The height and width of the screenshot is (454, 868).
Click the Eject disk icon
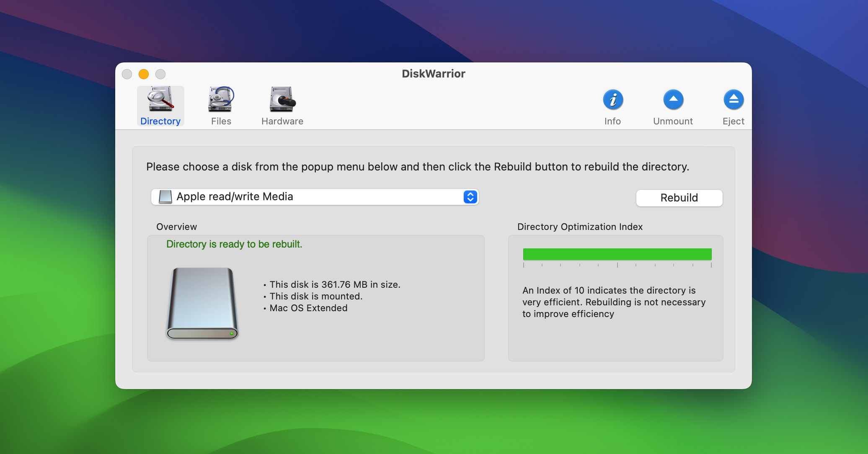pyautogui.click(x=734, y=100)
